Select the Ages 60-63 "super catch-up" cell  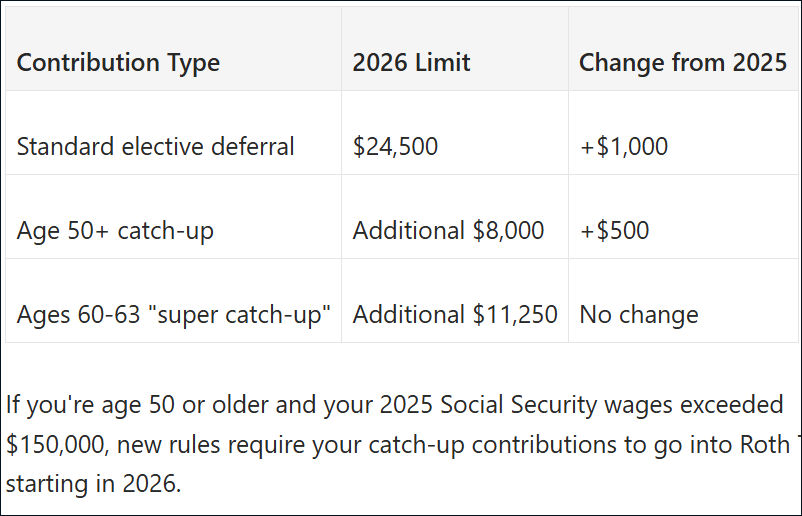click(173, 315)
